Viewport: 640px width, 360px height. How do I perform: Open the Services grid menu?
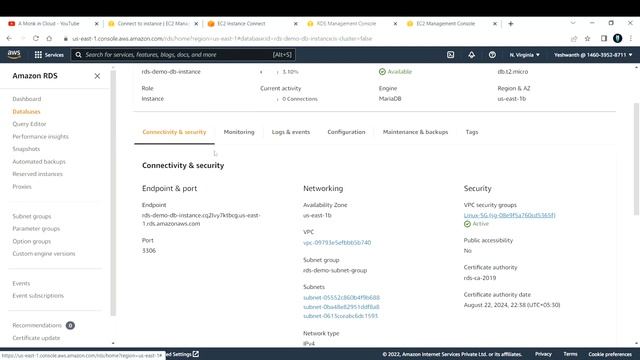(49, 55)
